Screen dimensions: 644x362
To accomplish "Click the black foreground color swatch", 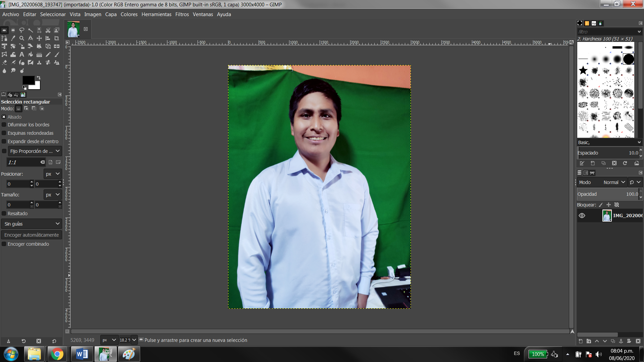I will (x=28, y=80).
